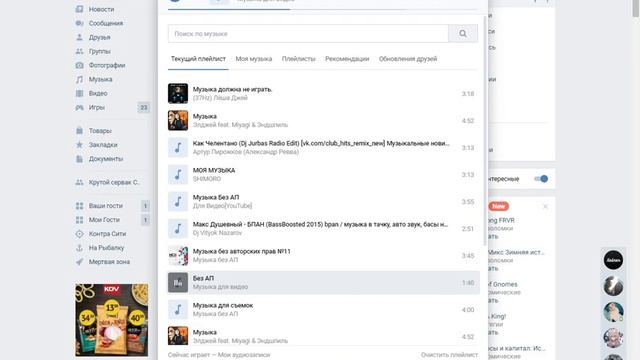Click the Мертвая зона icon
The width and height of the screenshot is (640, 360).
tap(80, 262)
